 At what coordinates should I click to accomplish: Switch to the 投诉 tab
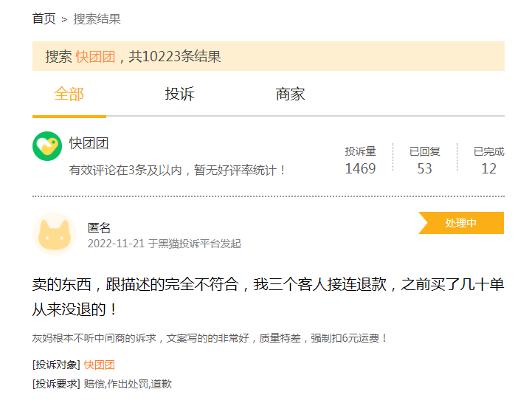click(179, 94)
